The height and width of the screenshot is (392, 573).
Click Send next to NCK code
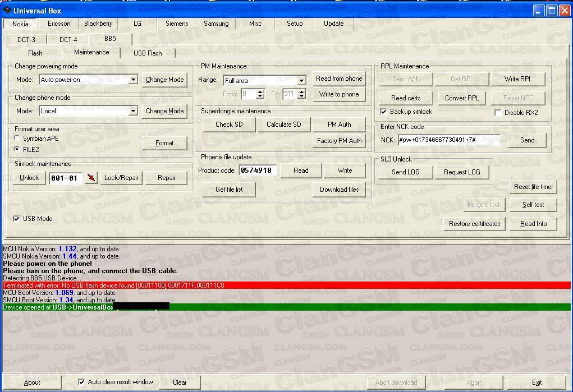pyautogui.click(x=528, y=140)
